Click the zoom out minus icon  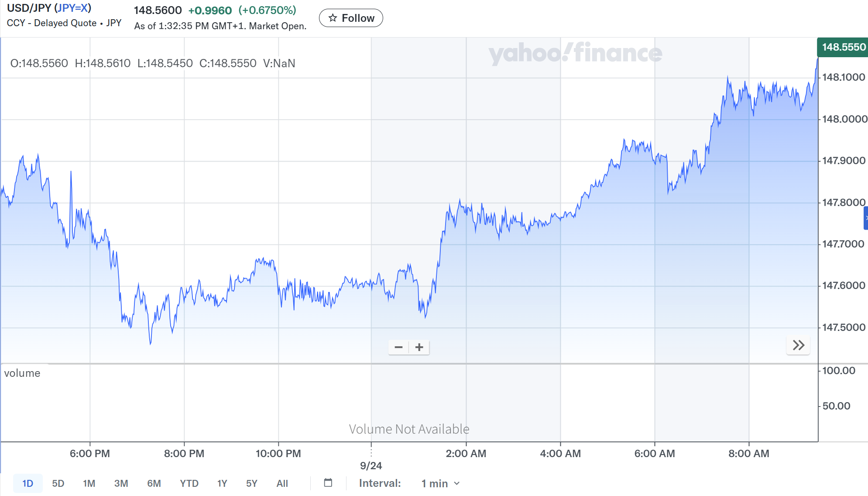(398, 348)
